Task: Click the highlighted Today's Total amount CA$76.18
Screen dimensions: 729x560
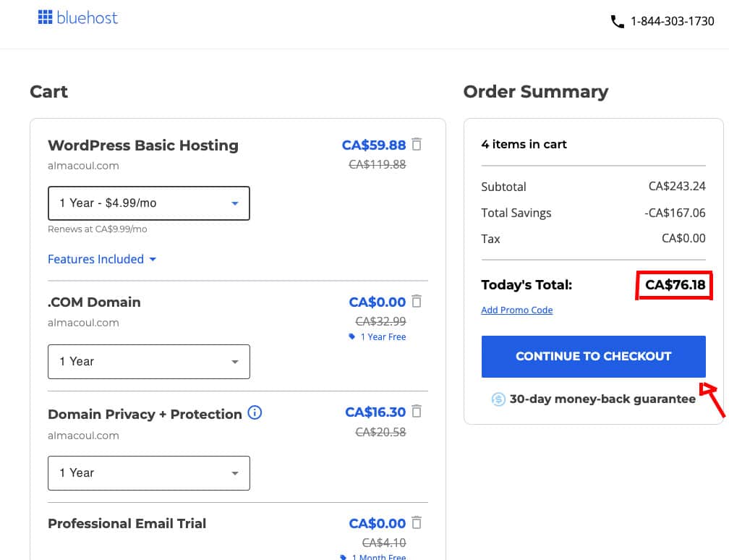Action: click(673, 285)
